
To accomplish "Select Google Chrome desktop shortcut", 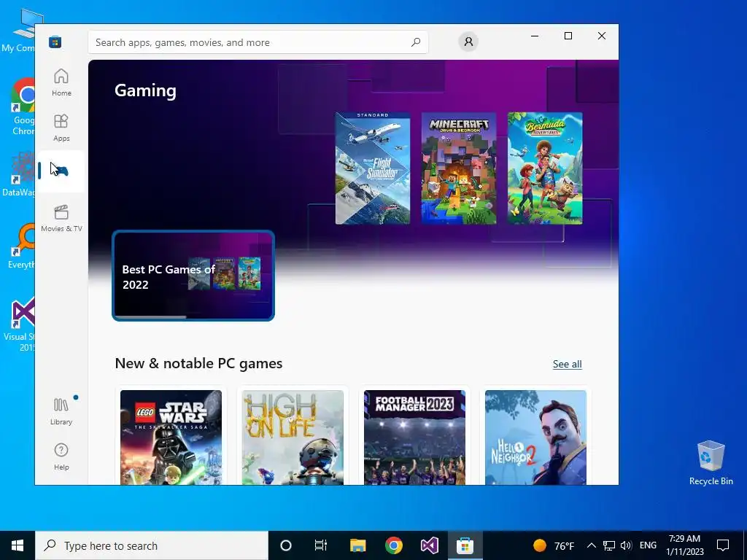I will [22, 106].
